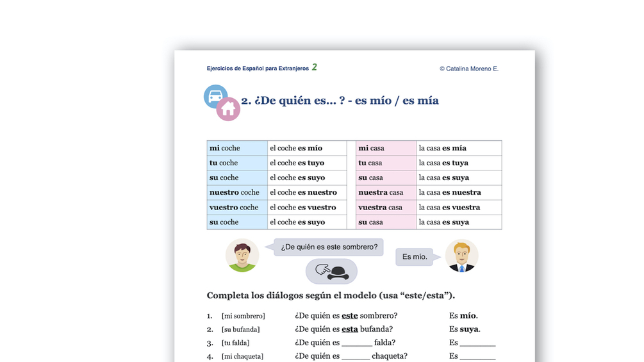Click the pink house icon
The height and width of the screenshot is (362, 644).
228,109
